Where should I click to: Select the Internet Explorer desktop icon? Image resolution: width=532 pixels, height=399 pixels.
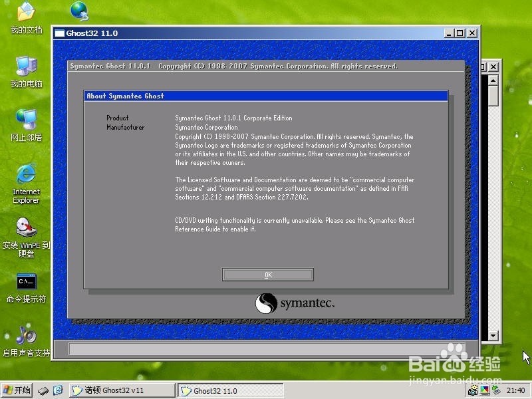26,184
